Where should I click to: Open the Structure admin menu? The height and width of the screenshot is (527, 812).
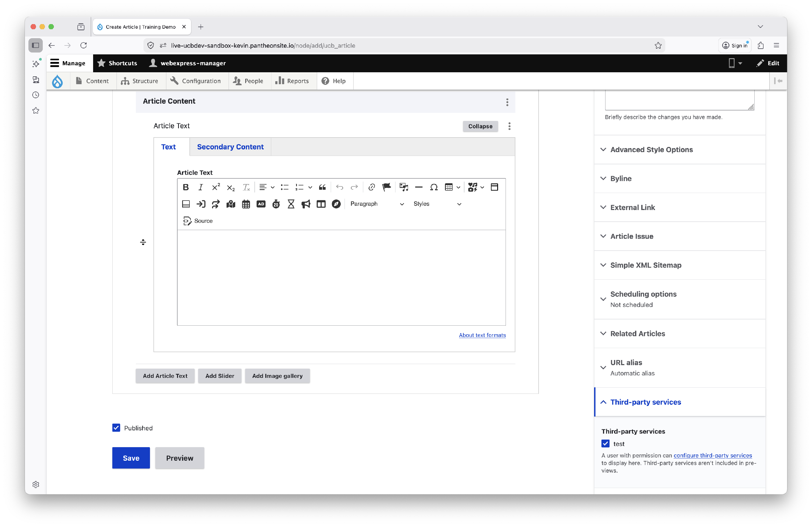click(x=140, y=81)
